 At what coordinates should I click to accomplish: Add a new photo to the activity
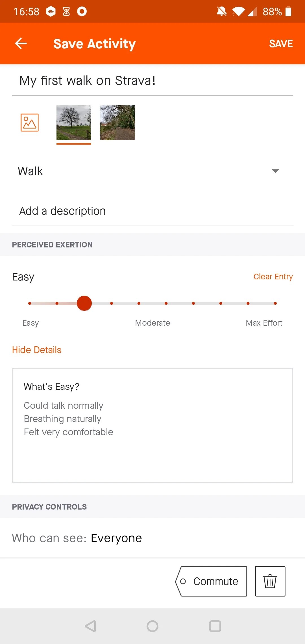click(30, 123)
